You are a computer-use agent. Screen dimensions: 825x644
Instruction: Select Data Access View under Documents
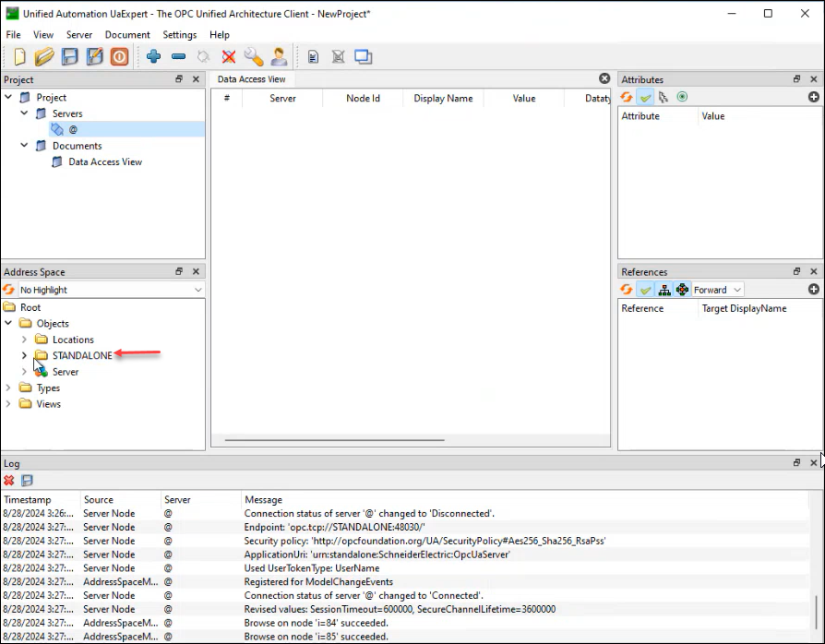(105, 162)
